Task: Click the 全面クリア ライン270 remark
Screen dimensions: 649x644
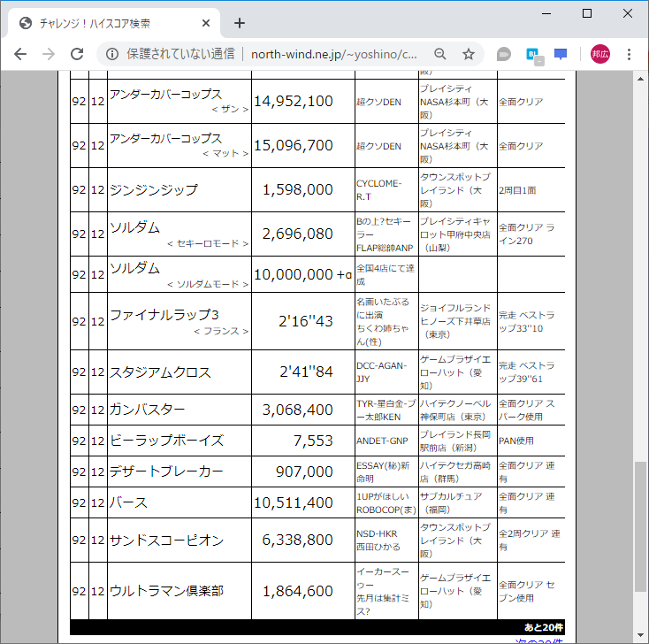Action: pyautogui.click(x=526, y=234)
